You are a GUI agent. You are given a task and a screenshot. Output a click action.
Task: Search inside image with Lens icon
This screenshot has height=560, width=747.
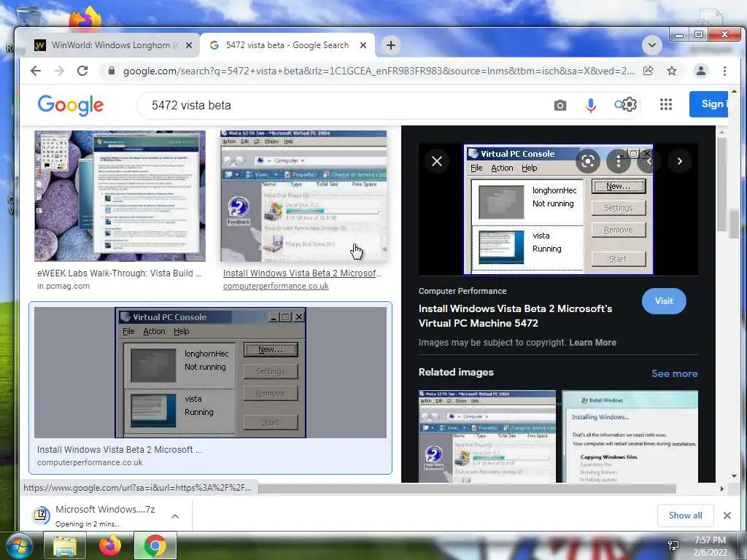[x=587, y=161]
